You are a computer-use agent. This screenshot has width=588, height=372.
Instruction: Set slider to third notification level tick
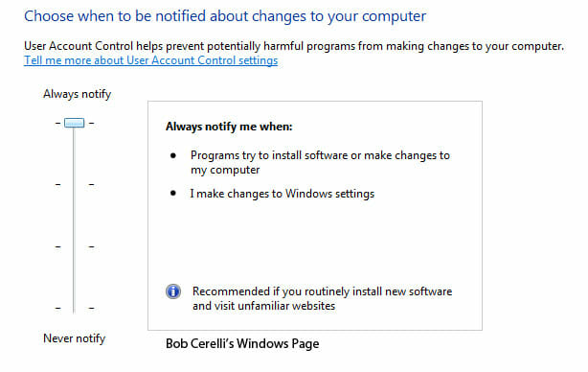[x=75, y=246]
